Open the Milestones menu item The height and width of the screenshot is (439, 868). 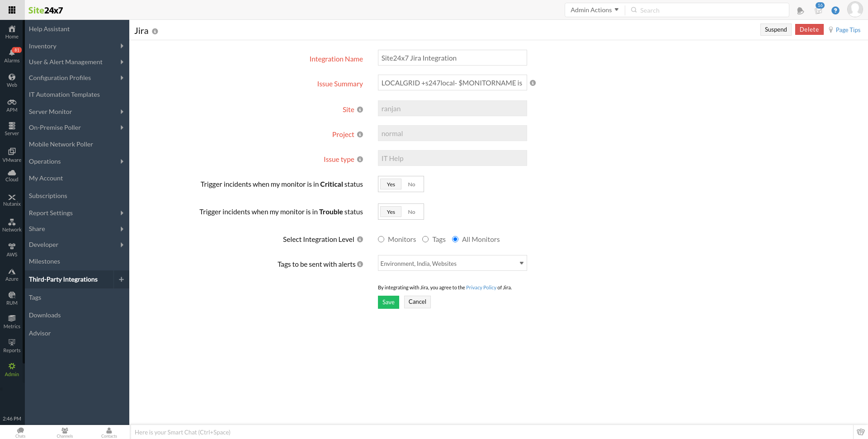coord(44,261)
